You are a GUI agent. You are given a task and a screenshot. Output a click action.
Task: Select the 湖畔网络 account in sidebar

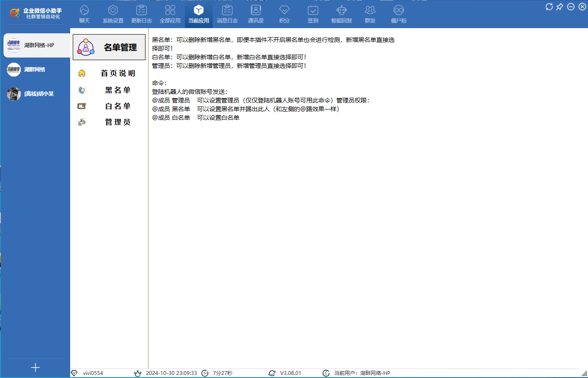point(35,69)
